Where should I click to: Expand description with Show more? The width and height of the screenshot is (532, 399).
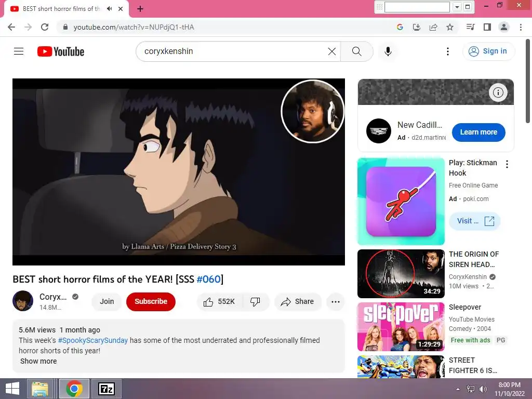pyautogui.click(x=38, y=361)
